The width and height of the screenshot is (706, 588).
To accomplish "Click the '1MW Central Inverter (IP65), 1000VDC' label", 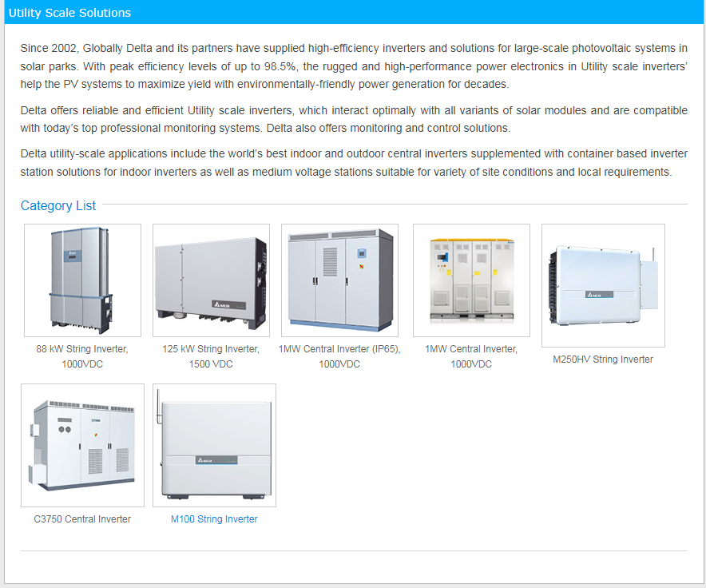I will click(339, 356).
